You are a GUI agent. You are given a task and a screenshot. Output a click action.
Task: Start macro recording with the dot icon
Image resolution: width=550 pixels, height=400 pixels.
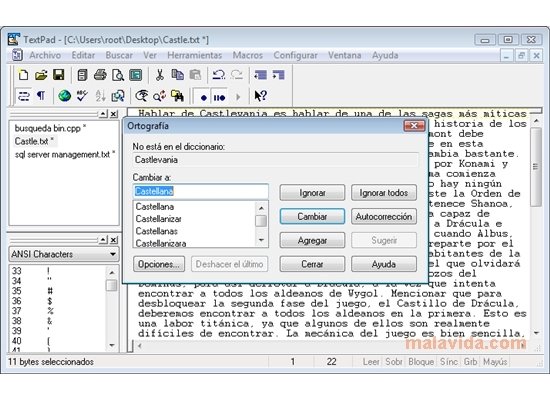(203, 98)
